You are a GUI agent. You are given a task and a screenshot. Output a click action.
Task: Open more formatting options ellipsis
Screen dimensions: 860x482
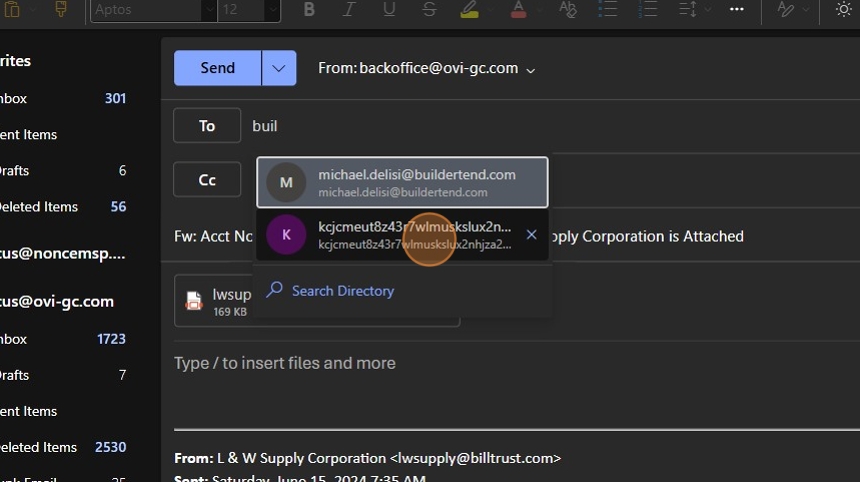(x=737, y=9)
